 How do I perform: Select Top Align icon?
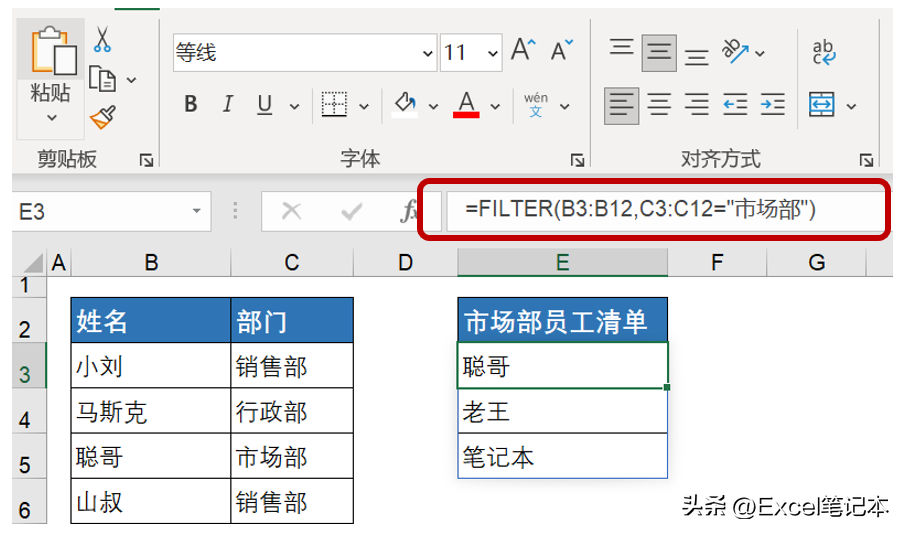tap(622, 47)
